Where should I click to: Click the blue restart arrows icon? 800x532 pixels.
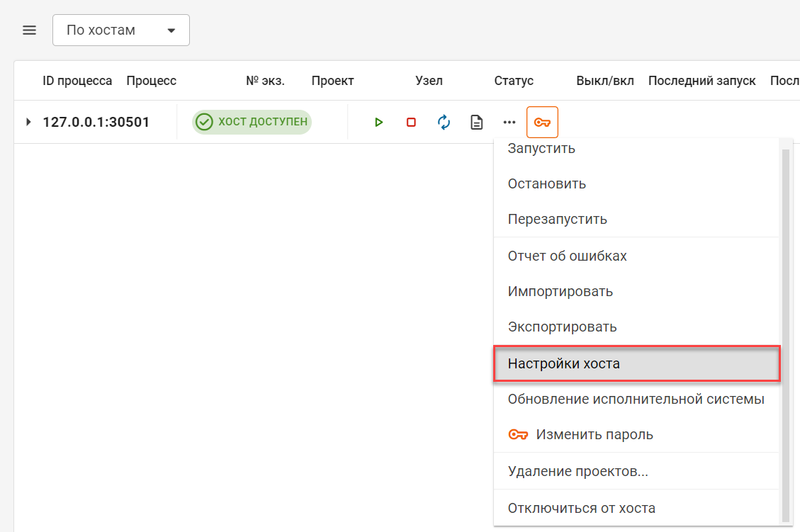coord(444,123)
